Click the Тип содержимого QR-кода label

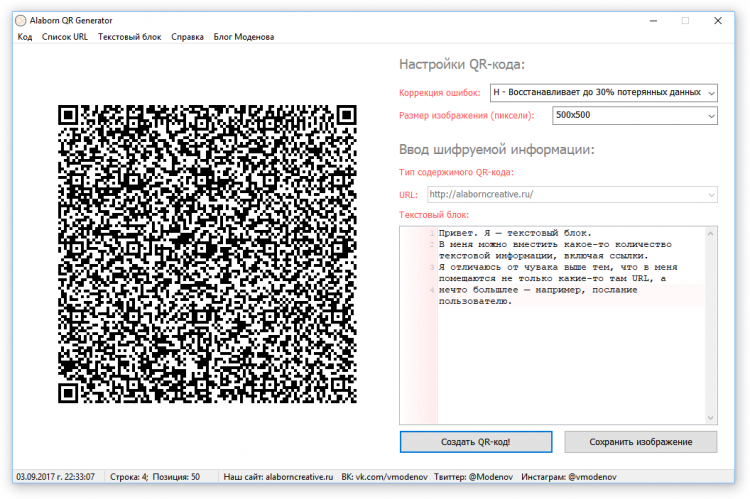pos(456,172)
